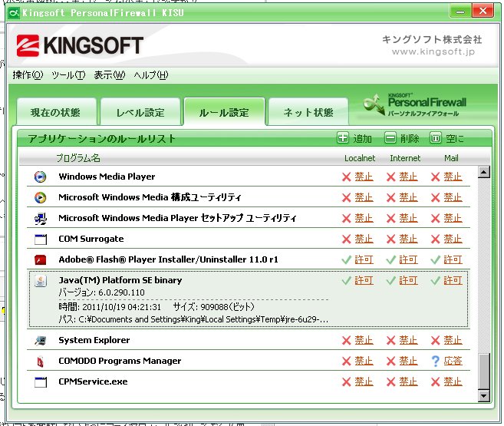Open the 表示(W) menu
The image size is (504, 426).
click(x=109, y=75)
